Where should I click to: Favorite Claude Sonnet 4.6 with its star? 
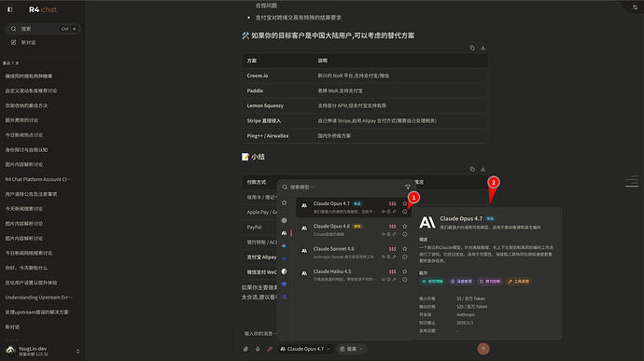click(x=404, y=249)
